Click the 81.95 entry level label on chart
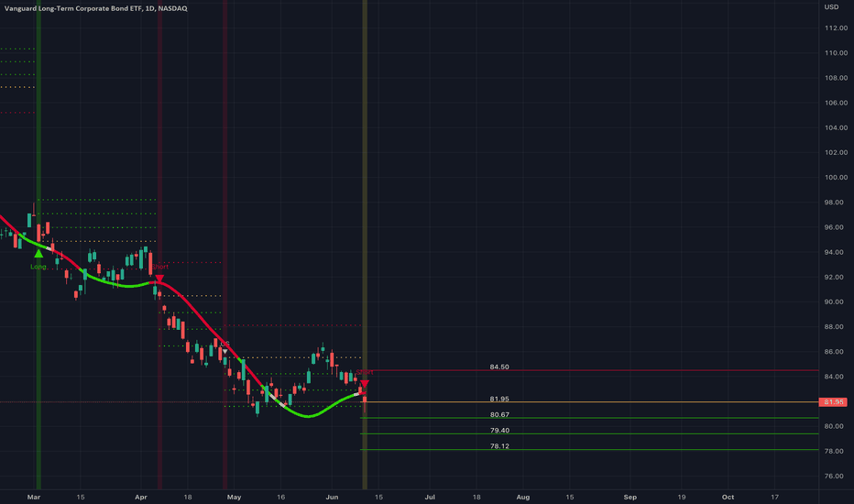The width and height of the screenshot is (854, 504). [x=498, y=399]
